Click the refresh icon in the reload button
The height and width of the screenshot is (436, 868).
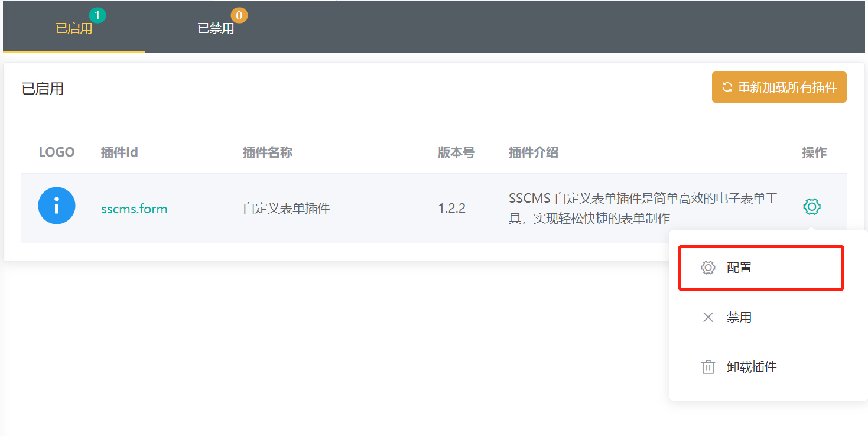(727, 87)
